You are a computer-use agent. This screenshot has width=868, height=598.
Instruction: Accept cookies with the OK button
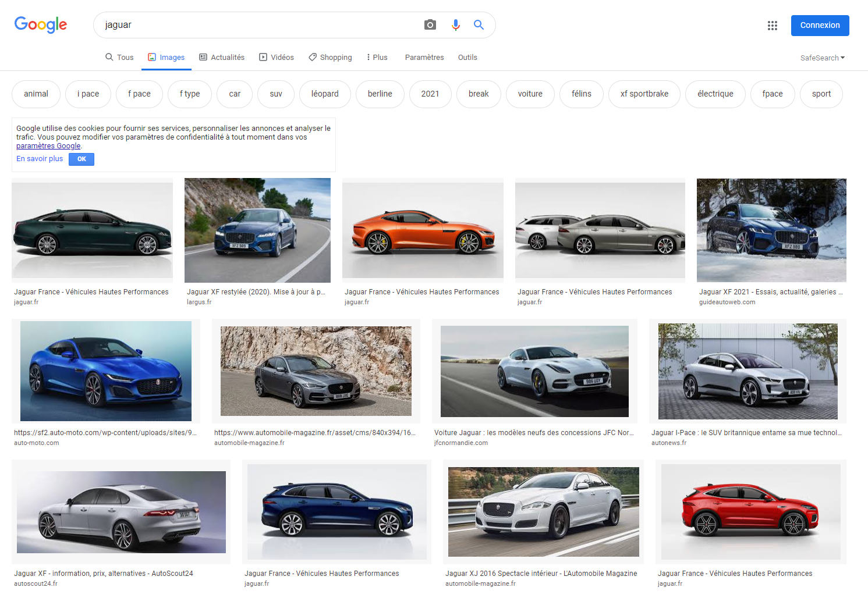(x=82, y=159)
